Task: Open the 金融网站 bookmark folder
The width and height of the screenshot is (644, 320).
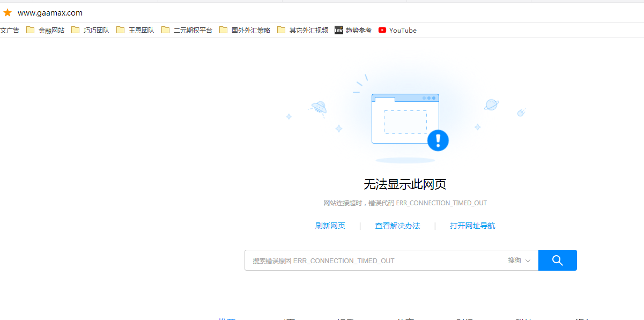Action: tap(45, 31)
